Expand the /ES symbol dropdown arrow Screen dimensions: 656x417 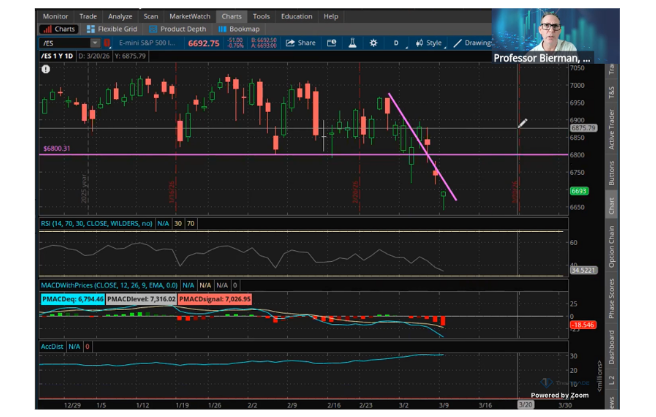[95, 43]
